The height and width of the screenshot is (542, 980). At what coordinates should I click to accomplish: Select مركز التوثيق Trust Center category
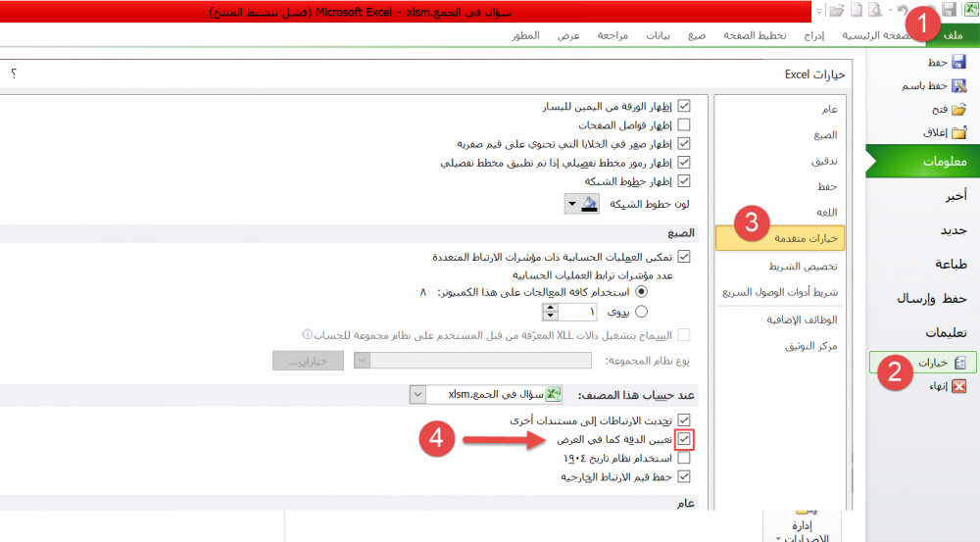(780, 346)
